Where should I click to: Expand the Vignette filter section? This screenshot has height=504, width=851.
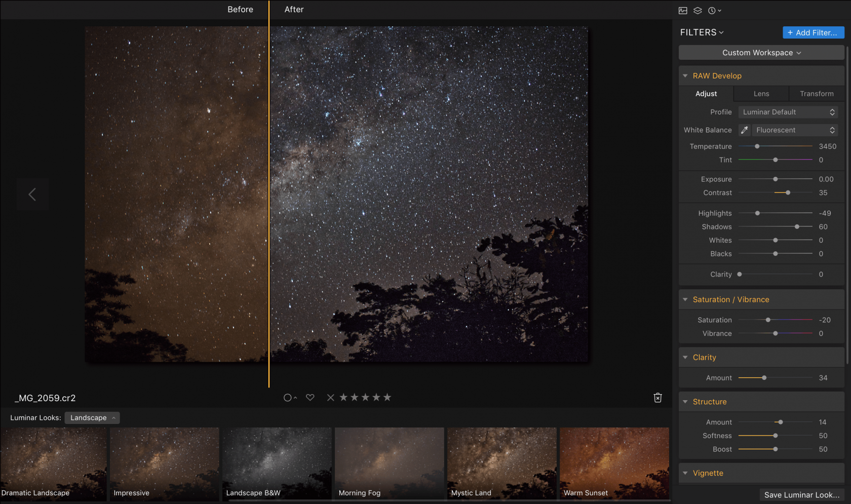(685, 473)
